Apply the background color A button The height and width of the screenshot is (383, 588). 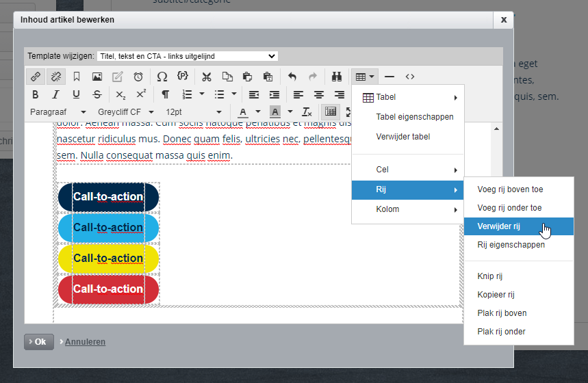(275, 112)
